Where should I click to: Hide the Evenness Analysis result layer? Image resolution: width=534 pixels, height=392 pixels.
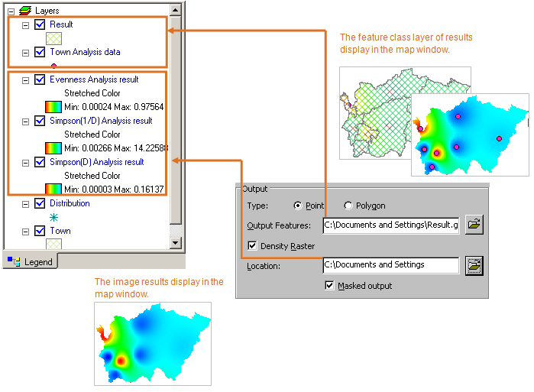click(40, 79)
